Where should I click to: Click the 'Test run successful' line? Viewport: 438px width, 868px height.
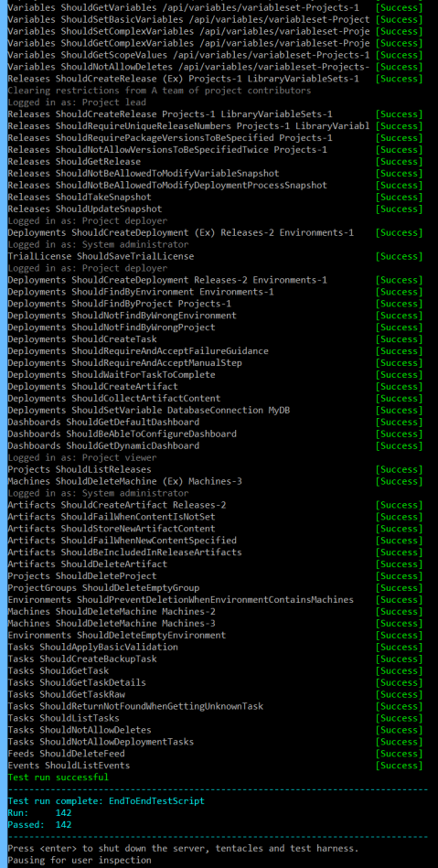pyautogui.click(x=59, y=777)
